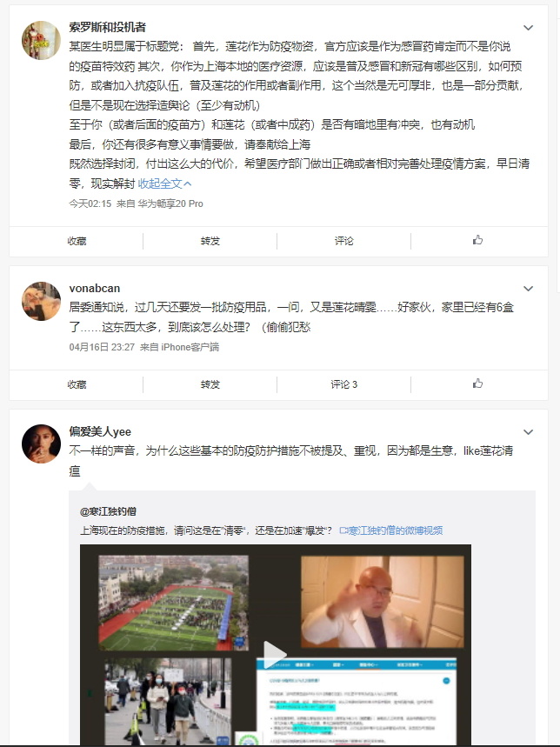
Task: Open 寒江独钓僧的微博视频 link
Action: 391,530
